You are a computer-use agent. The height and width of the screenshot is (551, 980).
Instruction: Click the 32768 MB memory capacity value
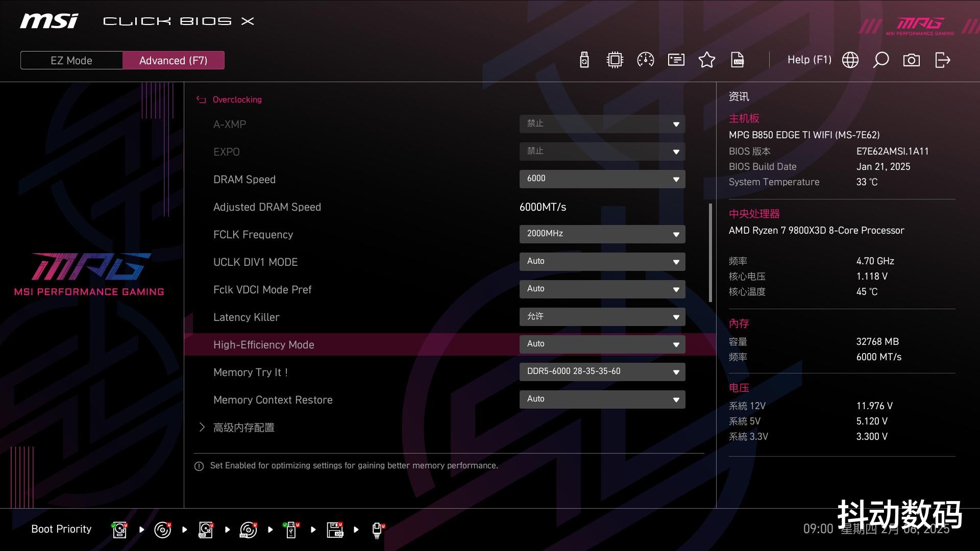click(x=877, y=342)
